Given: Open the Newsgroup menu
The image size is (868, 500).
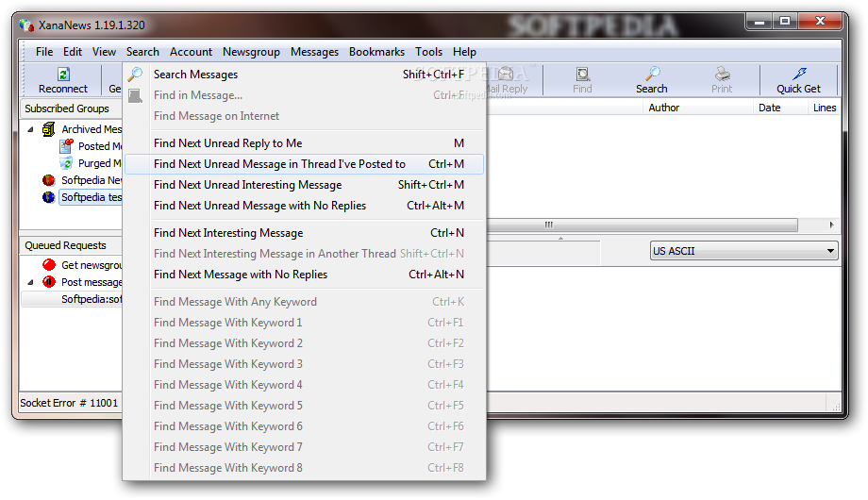Looking at the screenshot, I should [251, 52].
